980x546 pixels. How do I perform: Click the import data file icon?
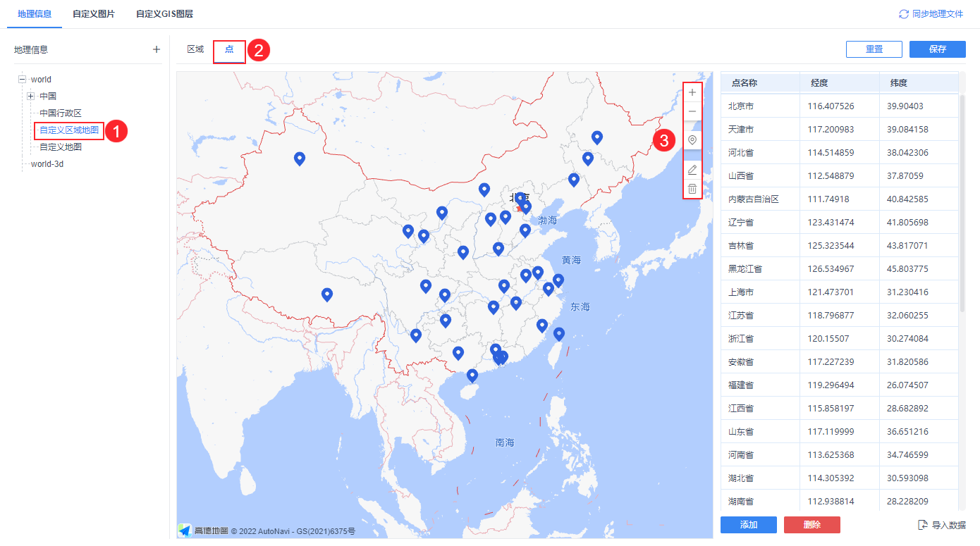pyautogui.click(x=923, y=525)
